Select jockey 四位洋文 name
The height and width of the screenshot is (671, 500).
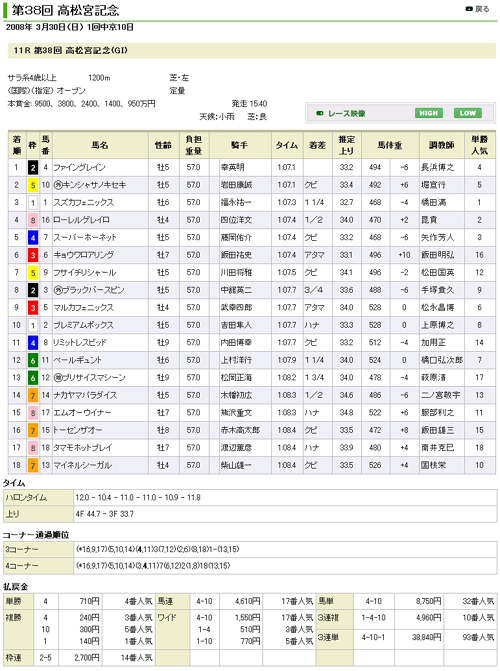click(x=236, y=220)
